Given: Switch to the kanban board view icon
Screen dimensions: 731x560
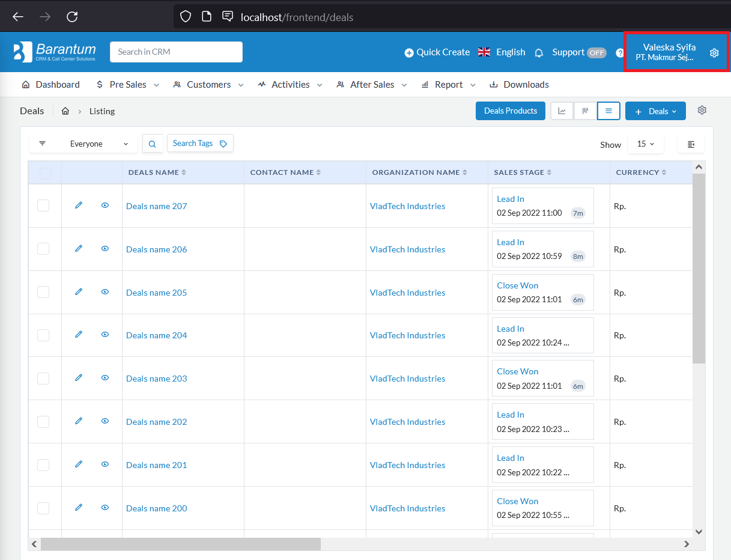Looking at the screenshot, I should coord(585,111).
